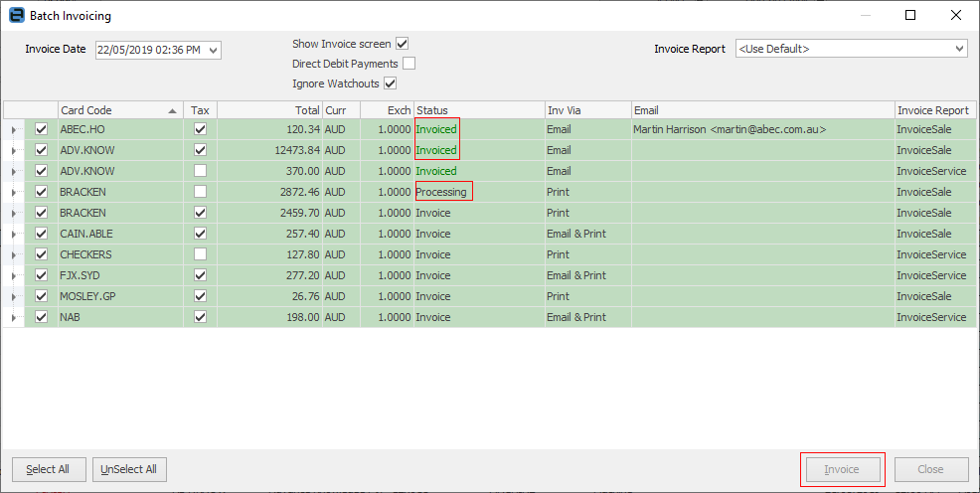Screen dimensions: 980x493
Task: Deselect the ABEC.HO row selection checkbox
Action: (42, 129)
